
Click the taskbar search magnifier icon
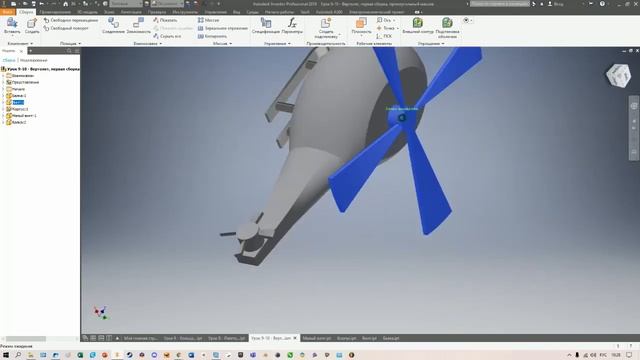pyautogui.click(x=18, y=355)
